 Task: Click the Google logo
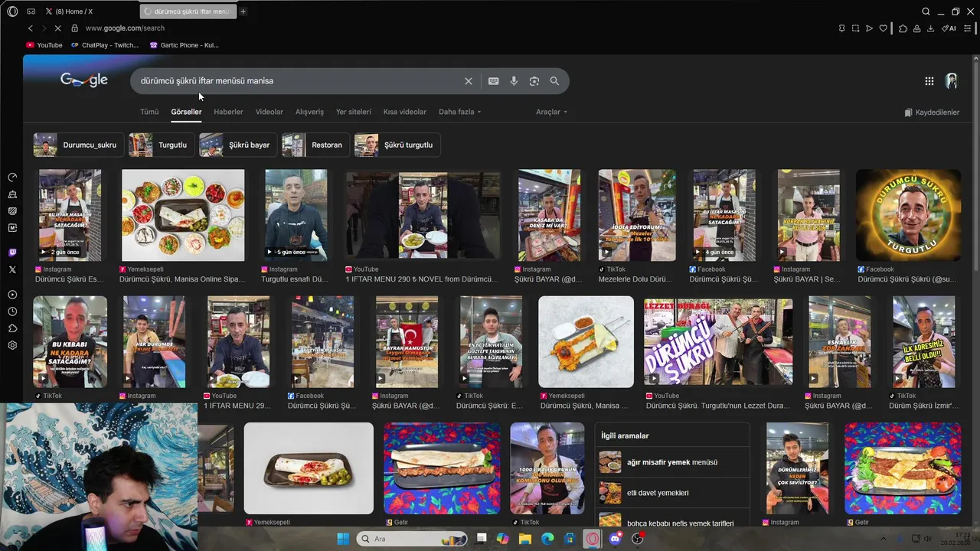click(84, 80)
